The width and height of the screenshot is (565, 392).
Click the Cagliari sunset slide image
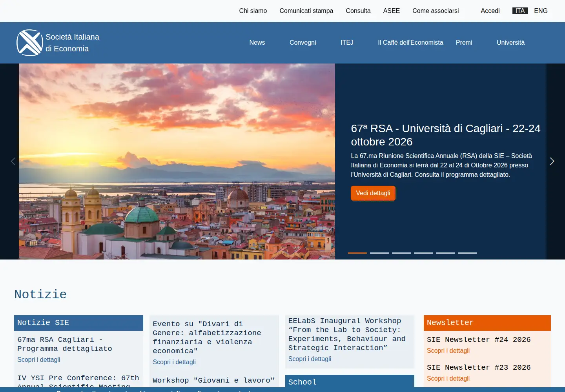[177, 162]
